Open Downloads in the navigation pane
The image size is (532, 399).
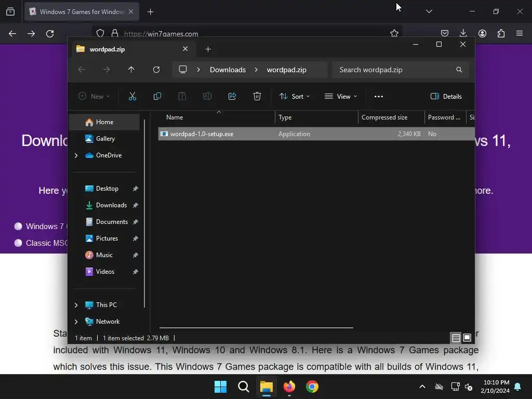111,205
